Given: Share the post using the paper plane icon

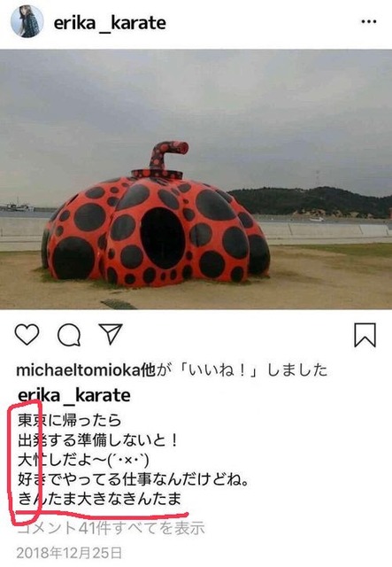Looking at the screenshot, I should (111, 334).
